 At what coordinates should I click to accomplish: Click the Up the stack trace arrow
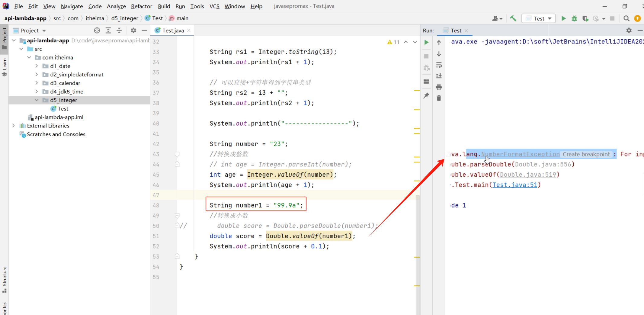tap(439, 43)
